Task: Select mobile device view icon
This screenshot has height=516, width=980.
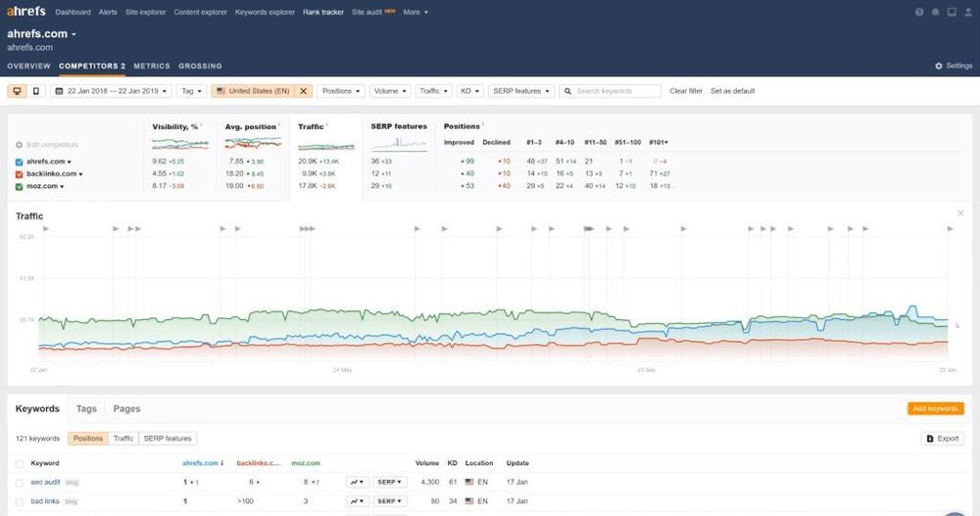Action: click(35, 91)
